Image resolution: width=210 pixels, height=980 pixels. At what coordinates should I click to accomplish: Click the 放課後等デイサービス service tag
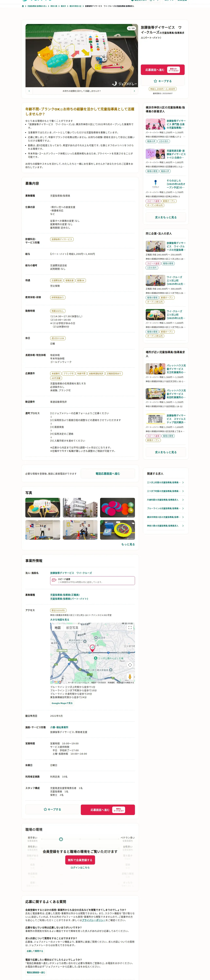(62, 239)
